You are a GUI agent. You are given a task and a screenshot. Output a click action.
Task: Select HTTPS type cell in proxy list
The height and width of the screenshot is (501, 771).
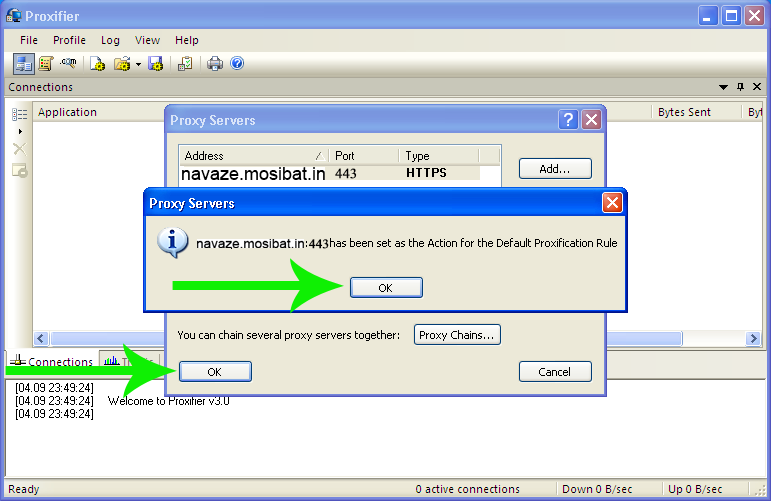[426, 173]
